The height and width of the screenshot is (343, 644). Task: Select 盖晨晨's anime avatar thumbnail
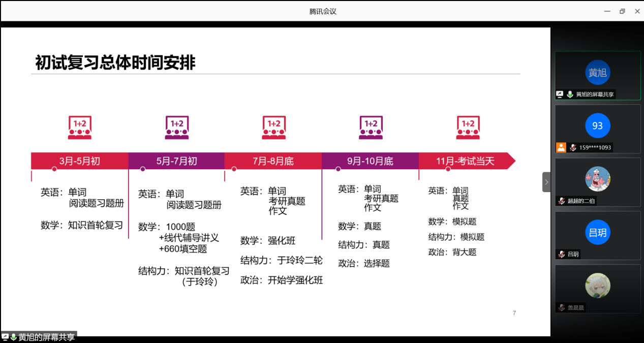point(598,286)
